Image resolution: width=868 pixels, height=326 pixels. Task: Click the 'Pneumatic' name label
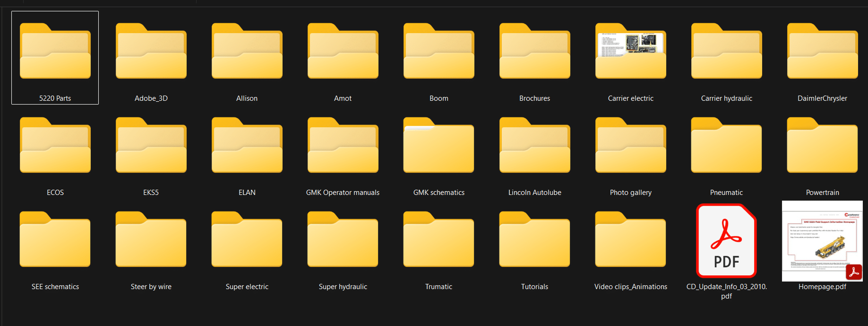point(727,193)
